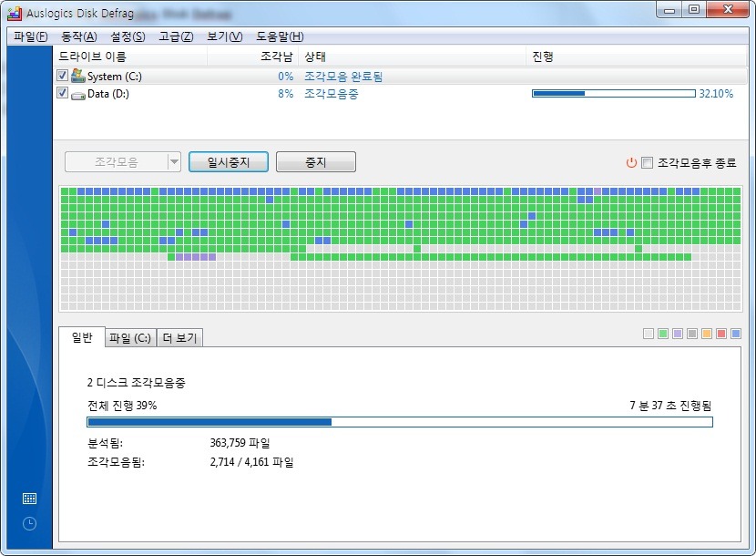Click the 363,759 파일 analyzed count
This screenshot has height=556, width=756.
point(240,443)
